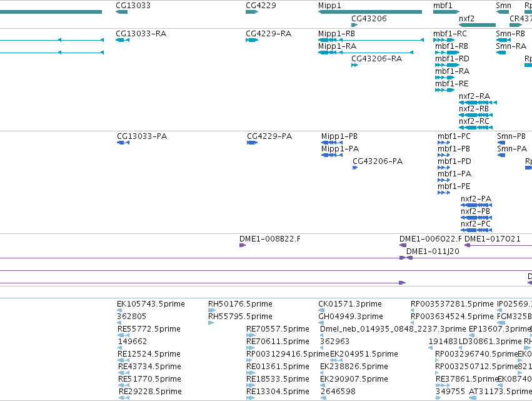Click the RE13304.5prime label
532x401 pixels.
pyautogui.click(x=278, y=392)
